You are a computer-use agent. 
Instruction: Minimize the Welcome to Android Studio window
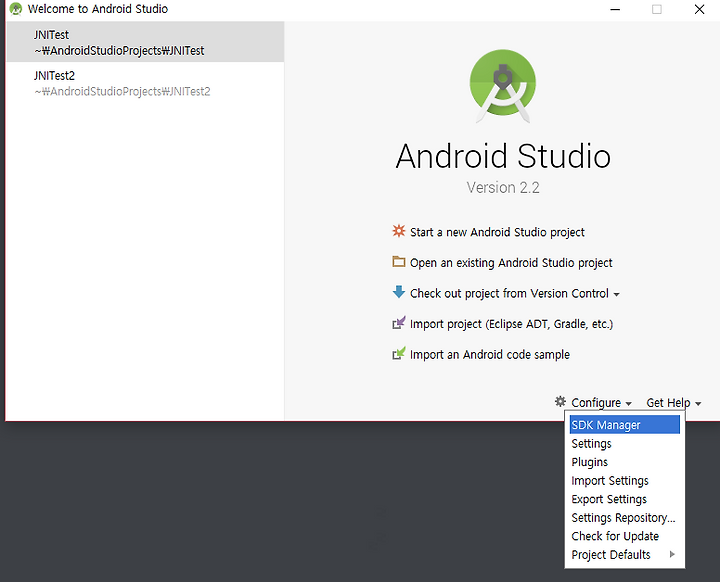615,9
